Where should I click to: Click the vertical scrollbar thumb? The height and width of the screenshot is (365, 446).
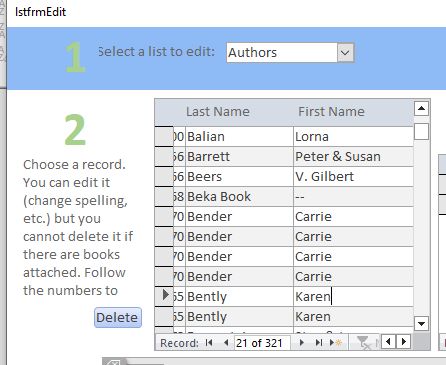(421, 132)
